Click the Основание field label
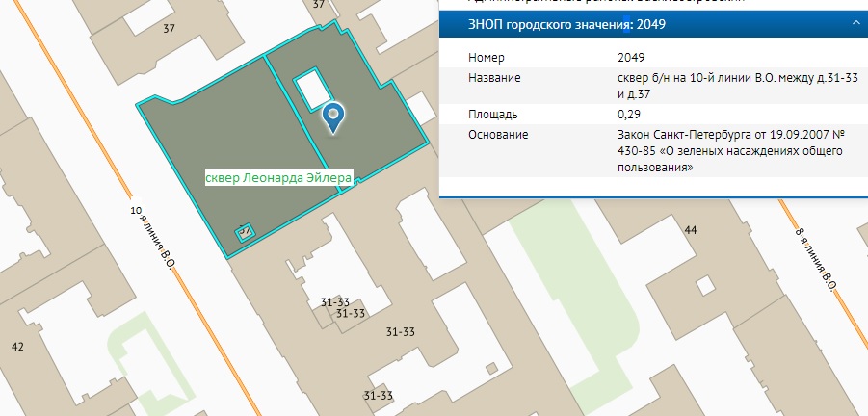The width and height of the screenshot is (868, 416). pos(498,134)
